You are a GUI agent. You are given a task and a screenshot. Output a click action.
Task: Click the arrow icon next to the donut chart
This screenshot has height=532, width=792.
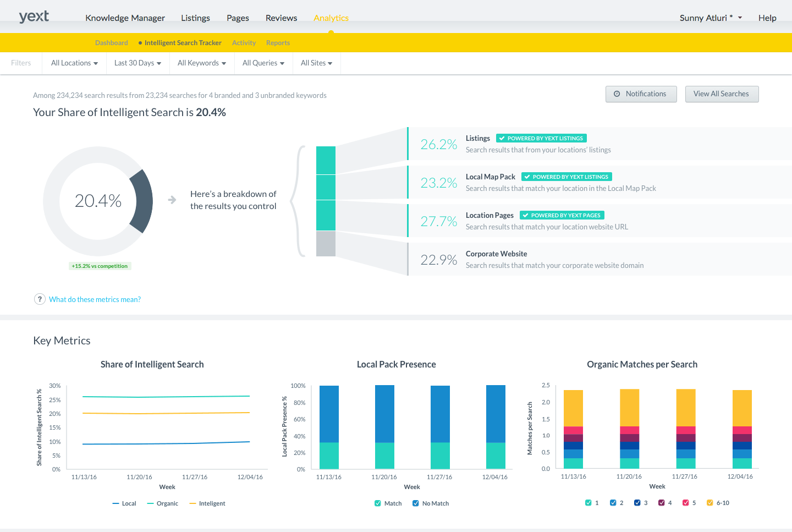tap(172, 201)
